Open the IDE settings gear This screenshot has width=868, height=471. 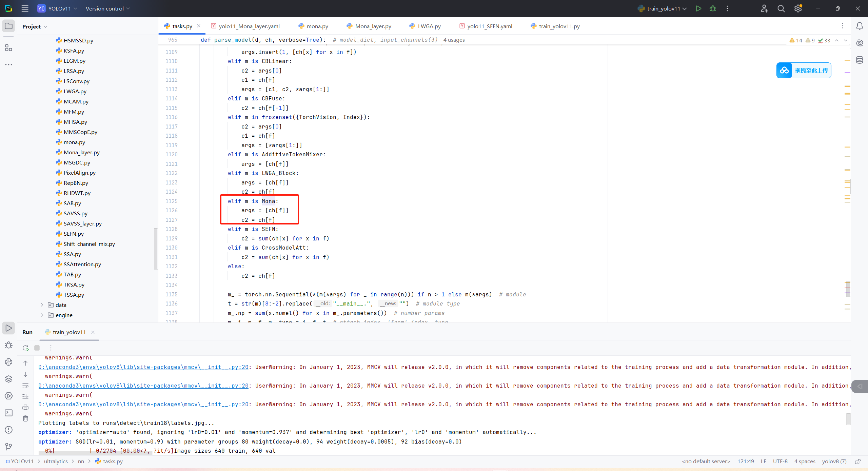point(798,8)
